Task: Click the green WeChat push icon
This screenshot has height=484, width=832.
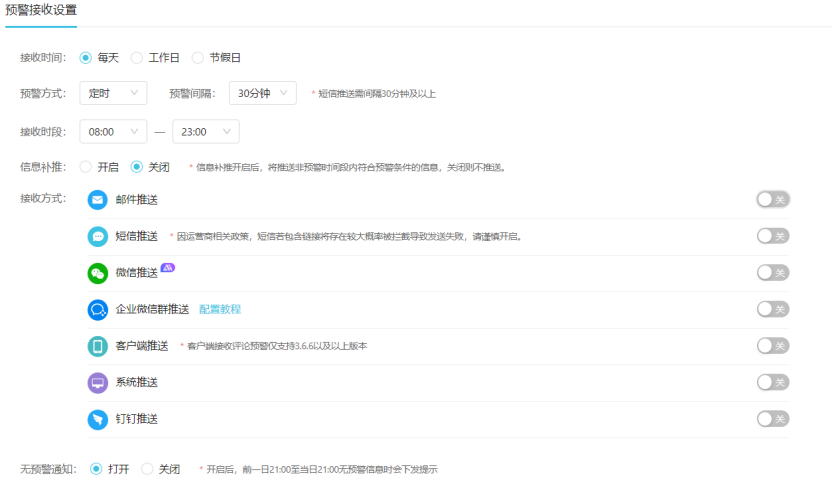Action: pos(97,273)
